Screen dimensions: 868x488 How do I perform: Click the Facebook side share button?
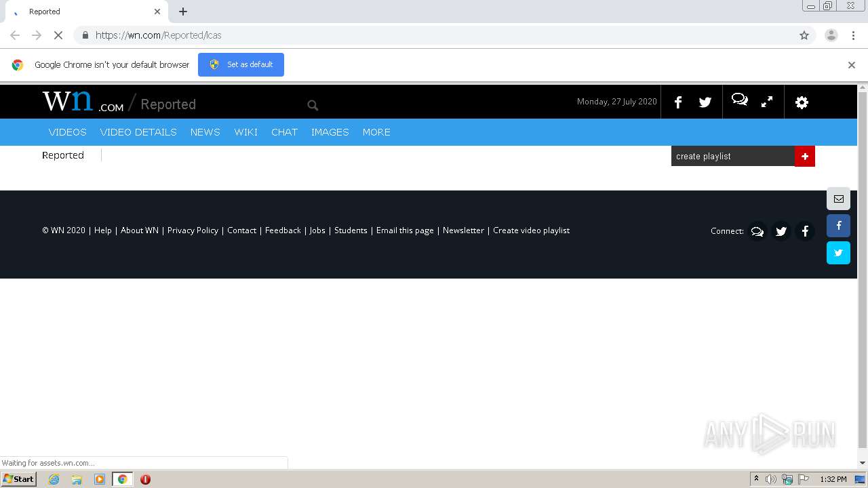click(838, 226)
